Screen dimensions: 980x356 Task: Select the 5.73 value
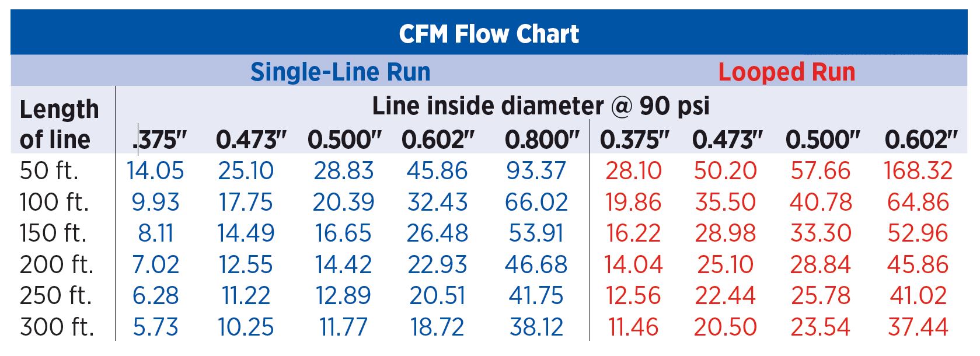coord(155,327)
